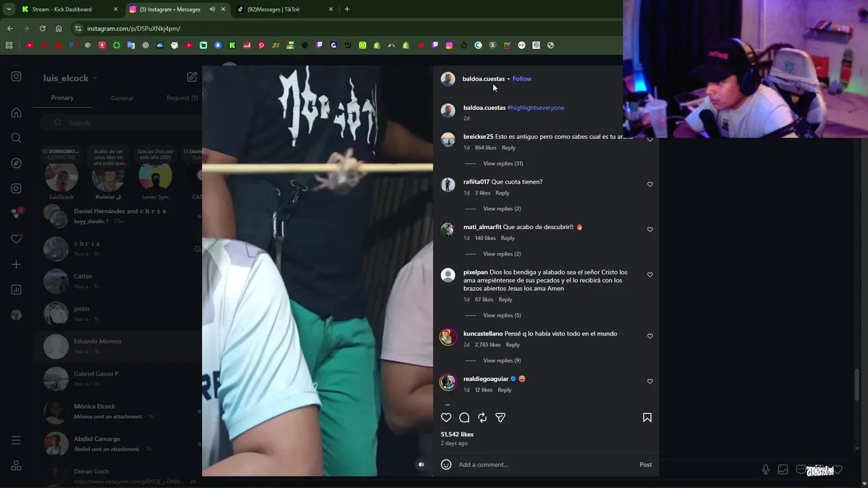Open comments via the speech bubble icon

coord(465,418)
